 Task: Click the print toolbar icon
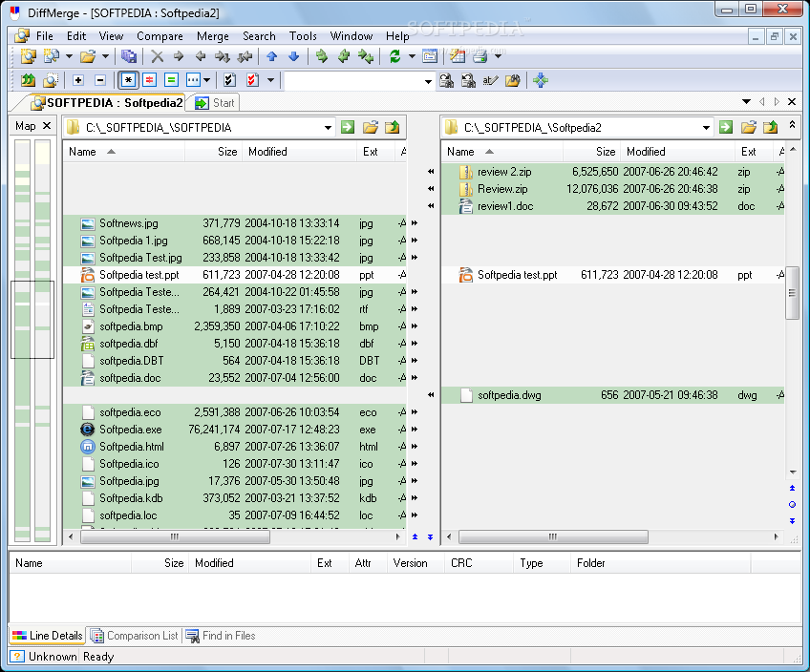pos(480,56)
